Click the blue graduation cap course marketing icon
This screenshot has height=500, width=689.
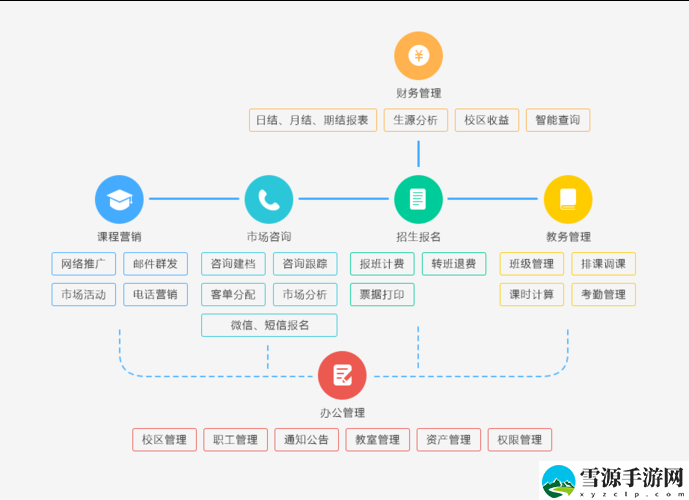tap(119, 199)
